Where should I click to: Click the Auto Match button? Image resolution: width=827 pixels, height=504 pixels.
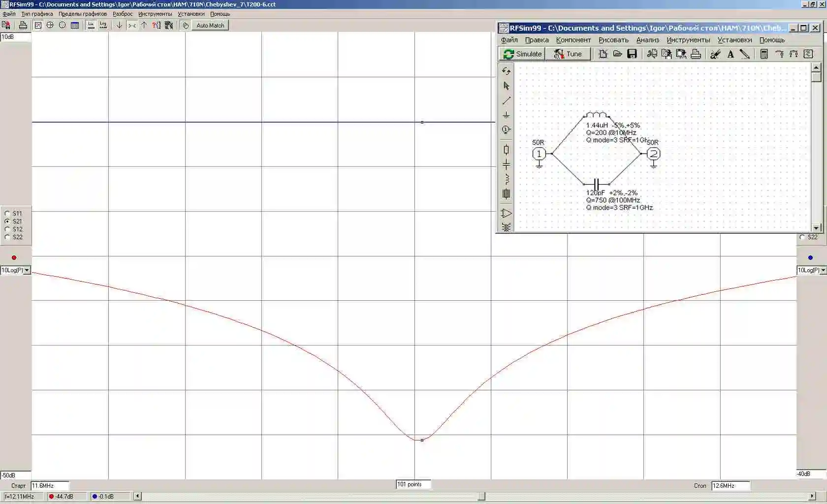click(210, 26)
